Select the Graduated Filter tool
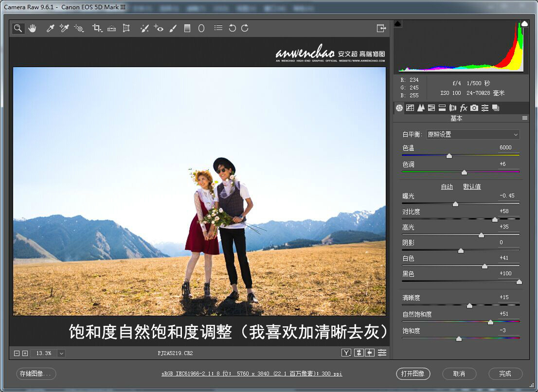The height and width of the screenshot is (392, 538). pyautogui.click(x=187, y=28)
